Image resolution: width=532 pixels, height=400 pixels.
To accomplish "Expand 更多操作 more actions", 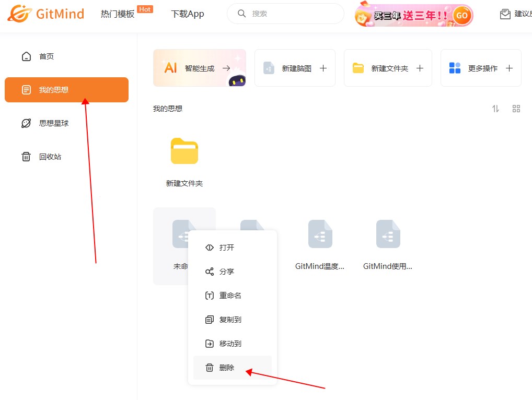I will (x=481, y=68).
